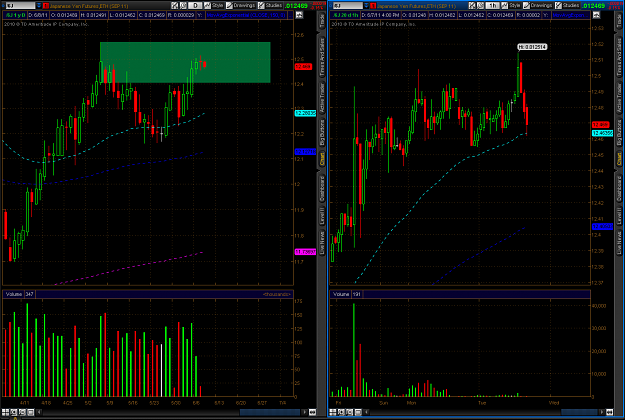The height and width of the screenshot is (420, 625).
Task: Open Level II sidebar tab in left panel
Action: click(x=322, y=216)
